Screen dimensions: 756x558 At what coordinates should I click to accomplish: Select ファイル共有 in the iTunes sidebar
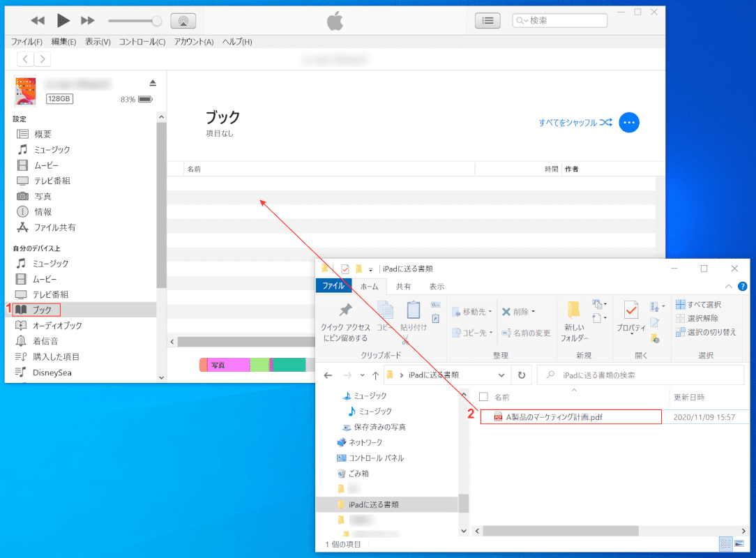54,227
